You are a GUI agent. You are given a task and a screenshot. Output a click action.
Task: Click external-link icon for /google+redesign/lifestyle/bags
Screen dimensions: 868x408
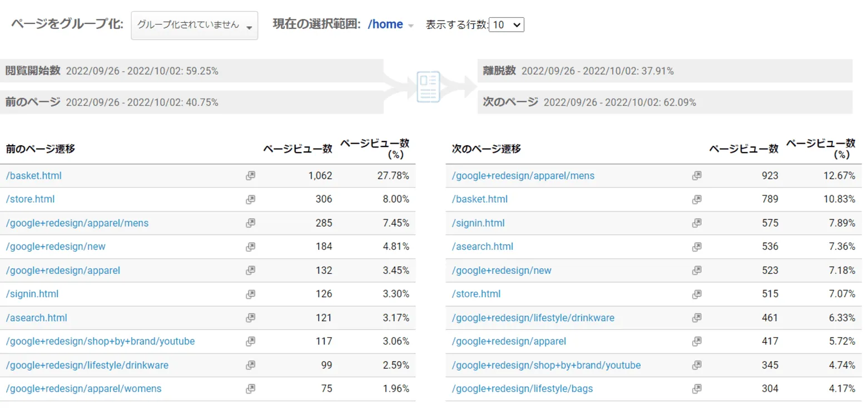point(697,389)
